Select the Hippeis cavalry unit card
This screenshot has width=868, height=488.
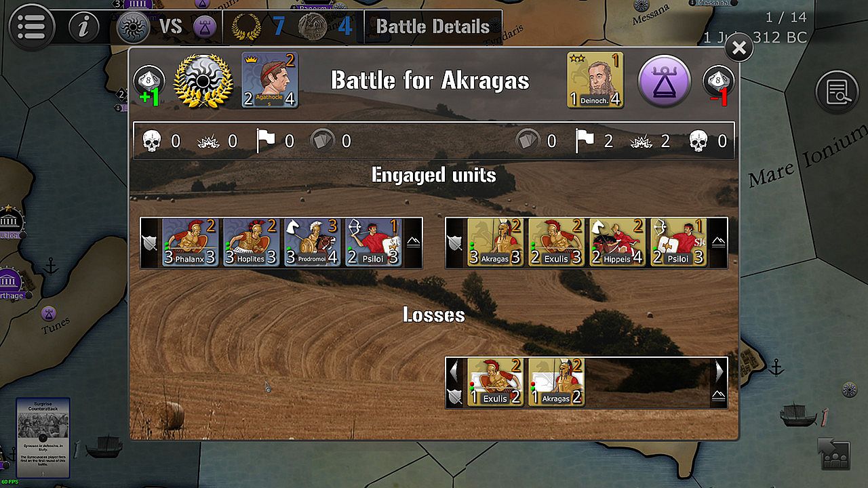point(617,242)
